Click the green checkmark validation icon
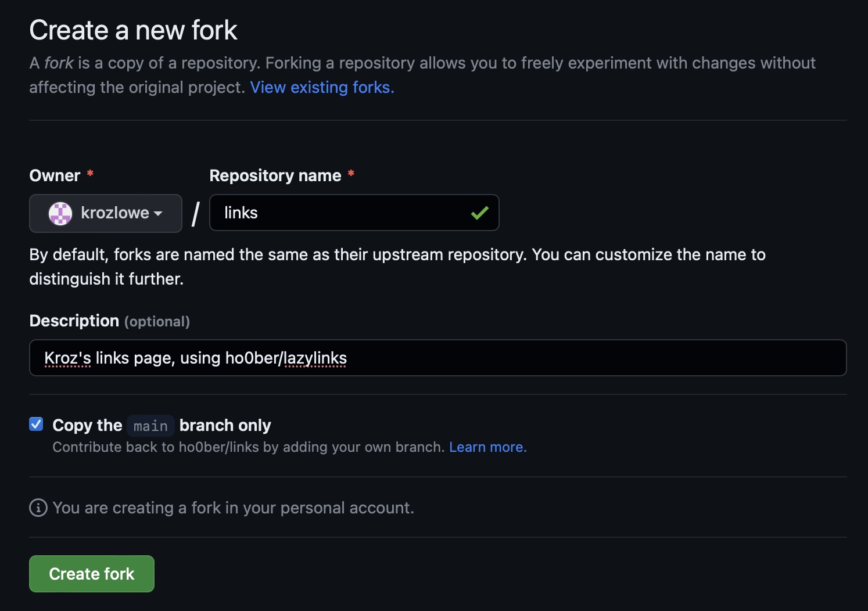This screenshot has width=868, height=611. pyautogui.click(x=479, y=213)
